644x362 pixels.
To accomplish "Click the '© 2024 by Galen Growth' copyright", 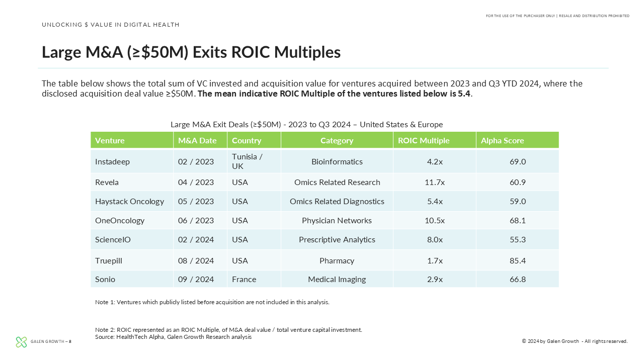I will (575, 341).
